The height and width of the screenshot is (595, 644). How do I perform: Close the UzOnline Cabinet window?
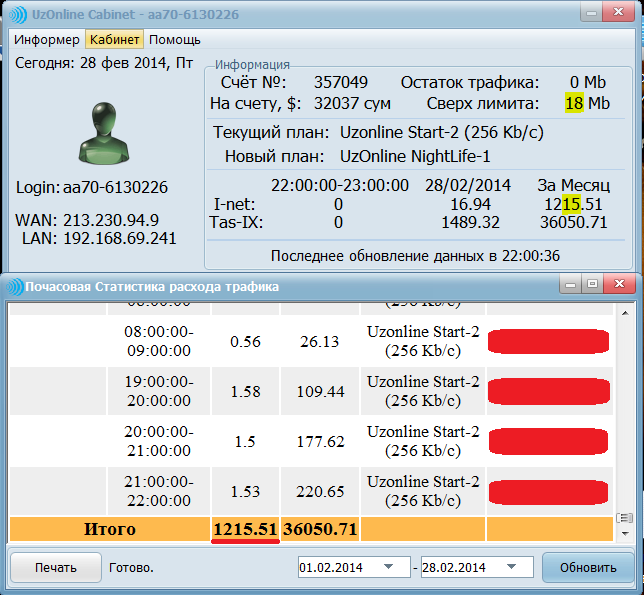tap(618, 13)
